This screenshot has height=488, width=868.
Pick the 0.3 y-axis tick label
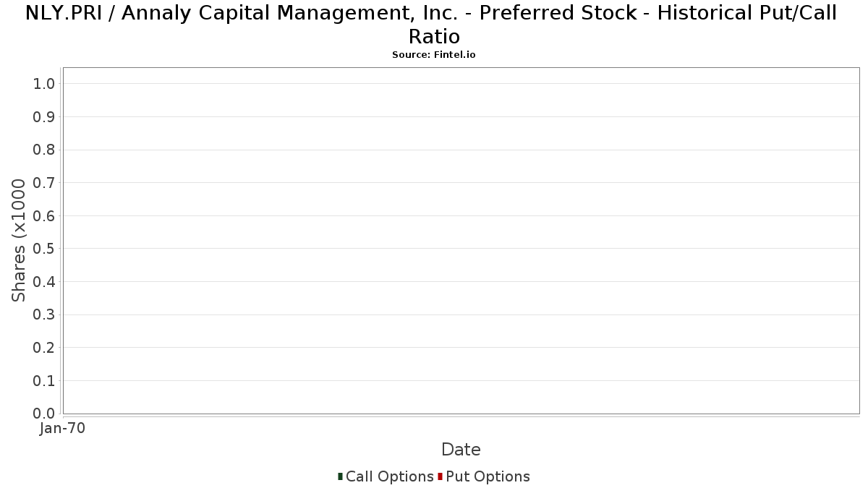[44, 314]
